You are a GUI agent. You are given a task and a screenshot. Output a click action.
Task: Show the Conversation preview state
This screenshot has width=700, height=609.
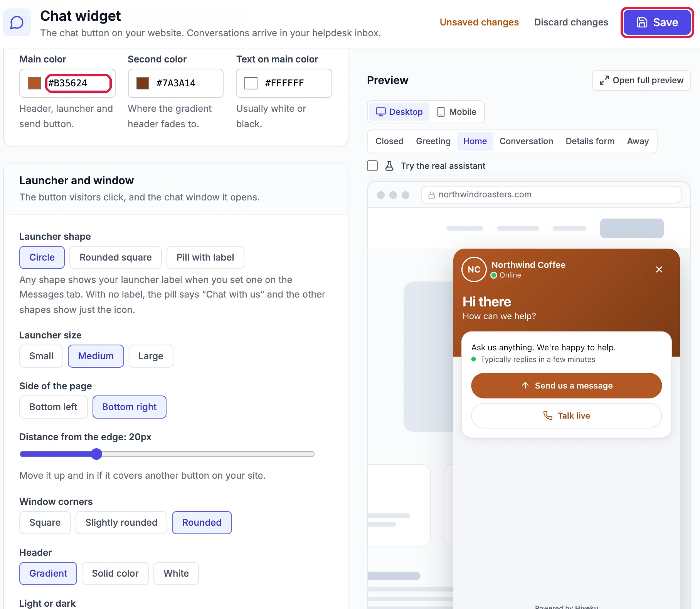[x=526, y=141]
